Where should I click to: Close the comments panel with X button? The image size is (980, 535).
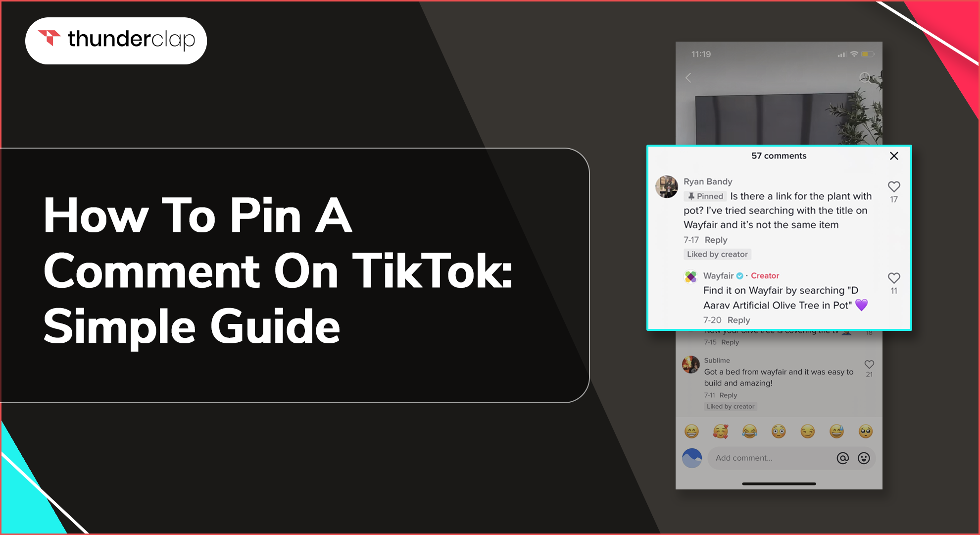(894, 156)
